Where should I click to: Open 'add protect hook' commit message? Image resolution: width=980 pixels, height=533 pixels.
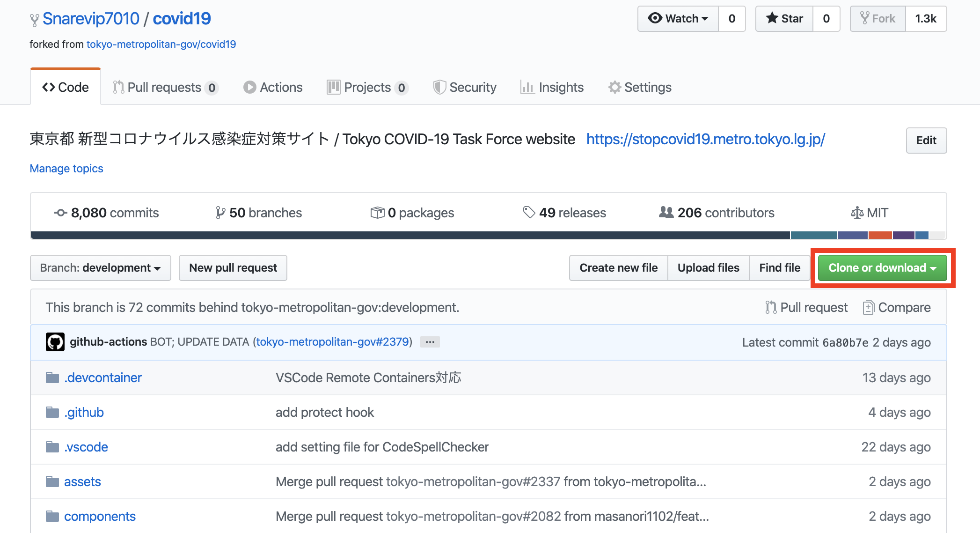(325, 412)
